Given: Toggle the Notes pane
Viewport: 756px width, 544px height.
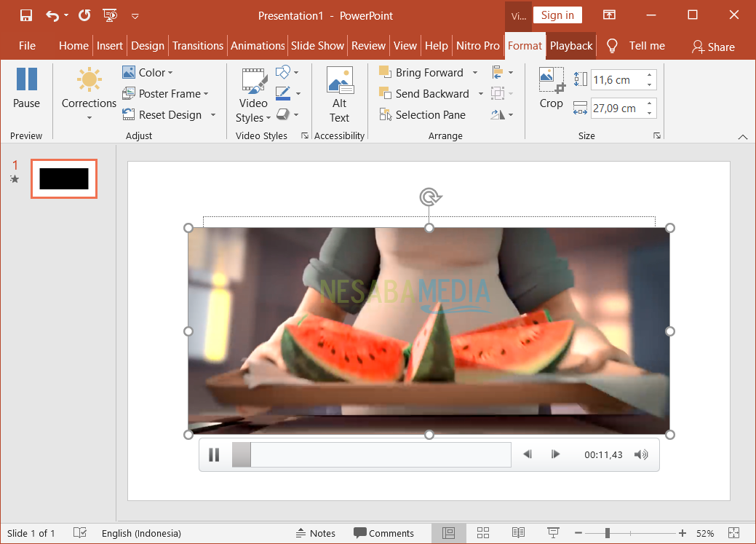Looking at the screenshot, I should tap(315, 533).
